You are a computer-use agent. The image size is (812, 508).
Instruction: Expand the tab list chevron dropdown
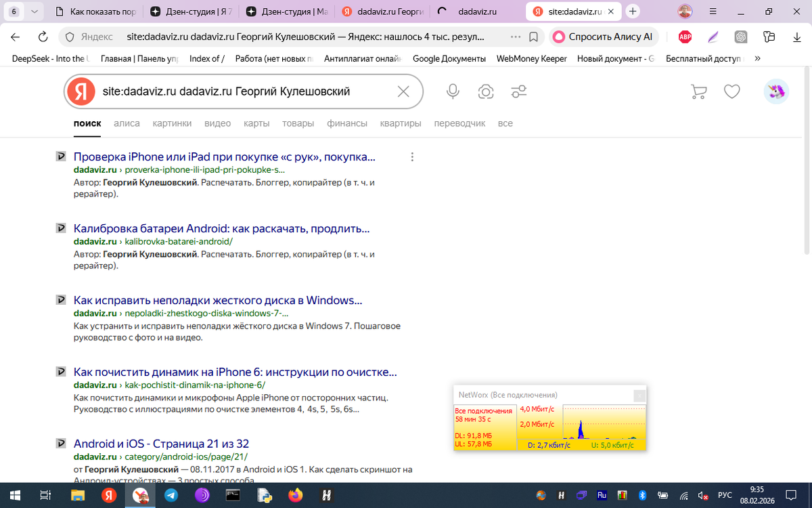(x=34, y=11)
